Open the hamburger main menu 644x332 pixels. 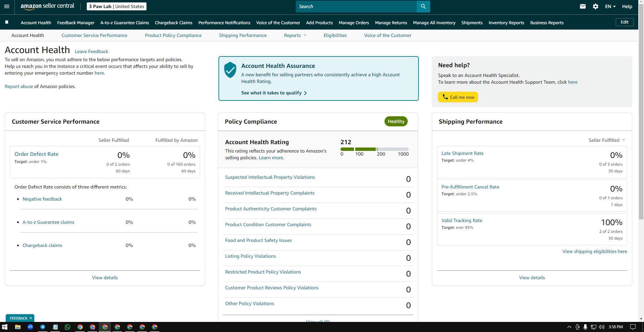[x=7, y=6]
